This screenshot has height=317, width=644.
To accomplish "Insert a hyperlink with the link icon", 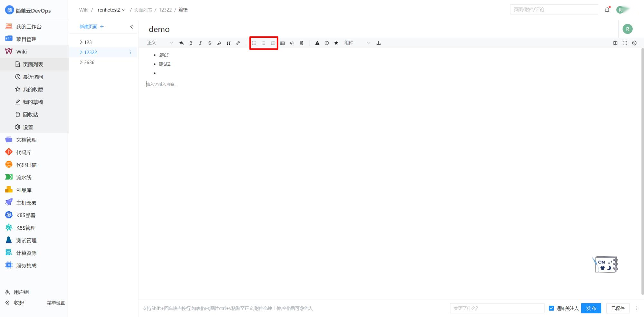I will (238, 43).
